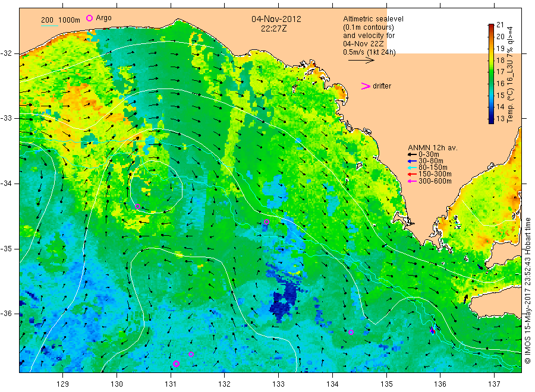Click the colorbar tick label "21"
Image resolution: width=535 pixels, height=392 pixels.
pyautogui.click(x=500, y=24)
